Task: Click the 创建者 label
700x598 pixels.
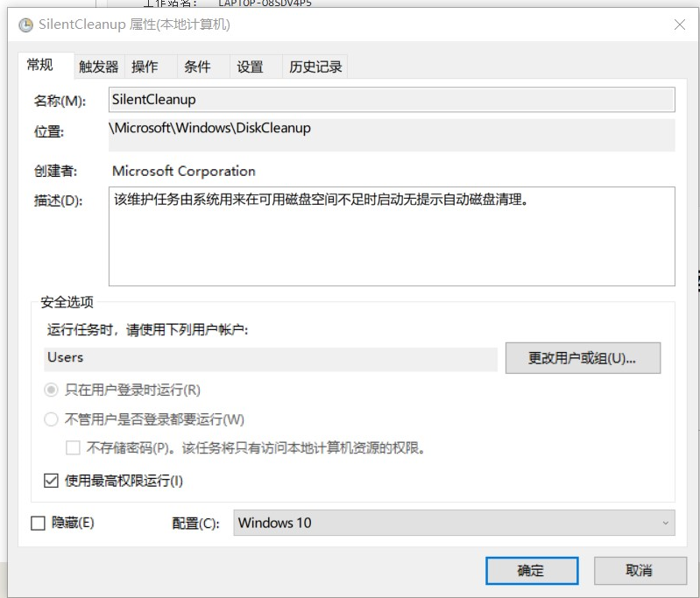Action: tap(55, 171)
